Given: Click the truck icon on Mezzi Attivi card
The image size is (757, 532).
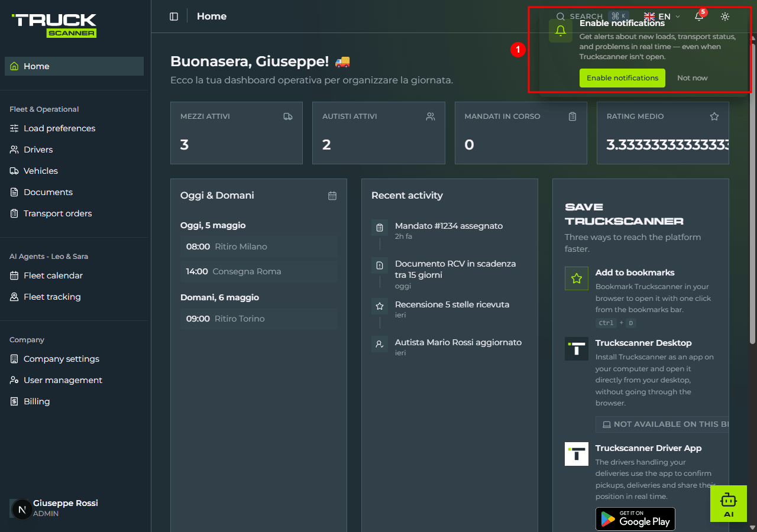Looking at the screenshot, I should [288, 116].
